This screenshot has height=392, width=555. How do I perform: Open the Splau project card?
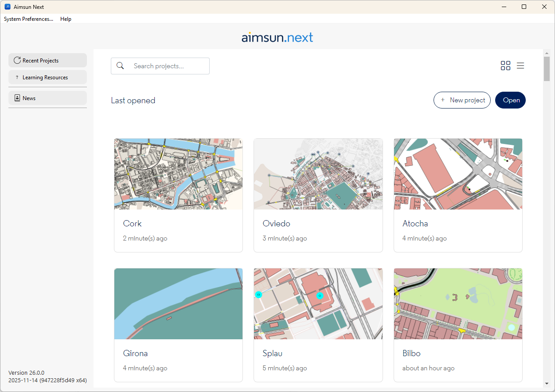(x=318, y=325)
